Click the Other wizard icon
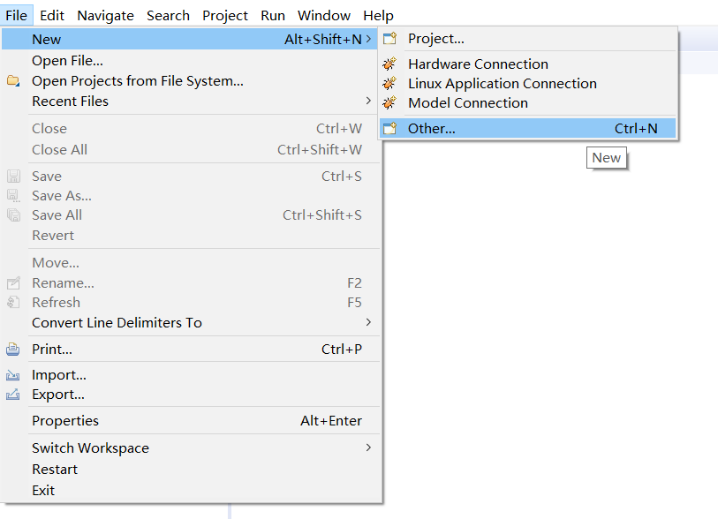718x519 pixels. [x=390, y=129]
